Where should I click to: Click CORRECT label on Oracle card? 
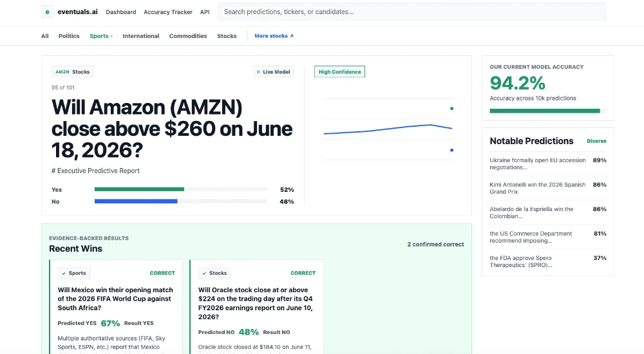(303, 273)
